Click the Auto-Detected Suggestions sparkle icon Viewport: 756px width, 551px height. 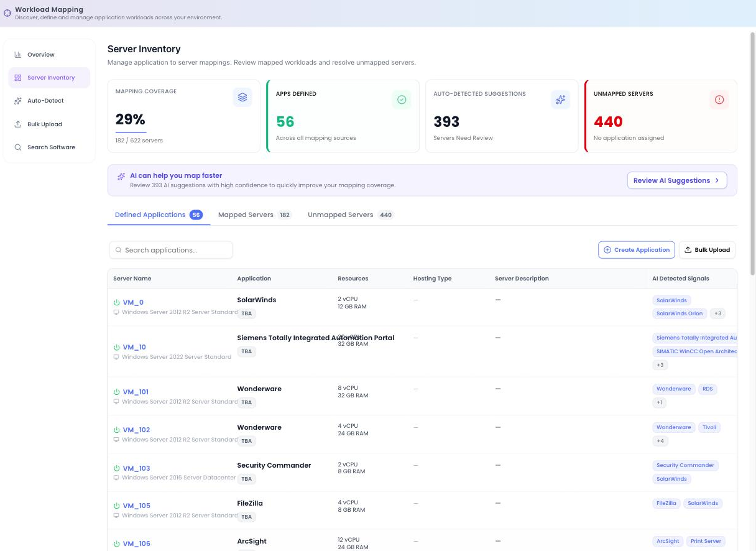561,100
